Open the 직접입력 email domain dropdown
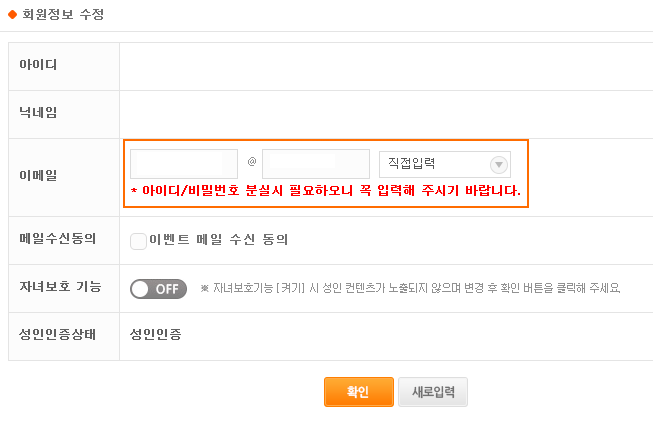The image size is (653, 430). click(x=445, y=164)
